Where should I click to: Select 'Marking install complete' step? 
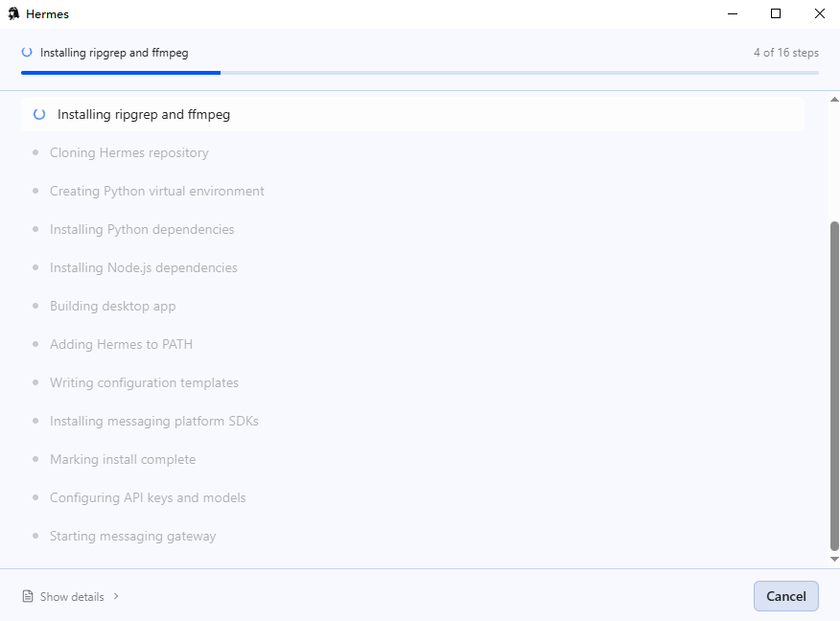click(123, 459)
